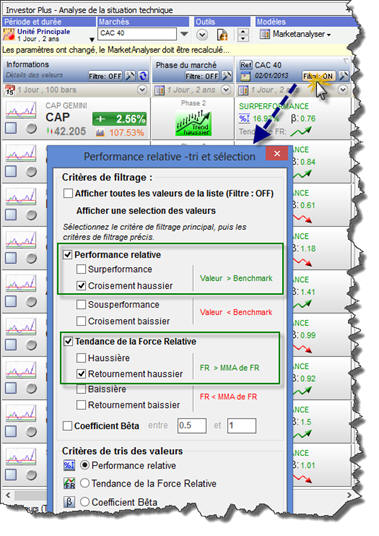379x536 pixels.
Task: Check Afficher toutes les valeurs de la liste
Action: 68,193
